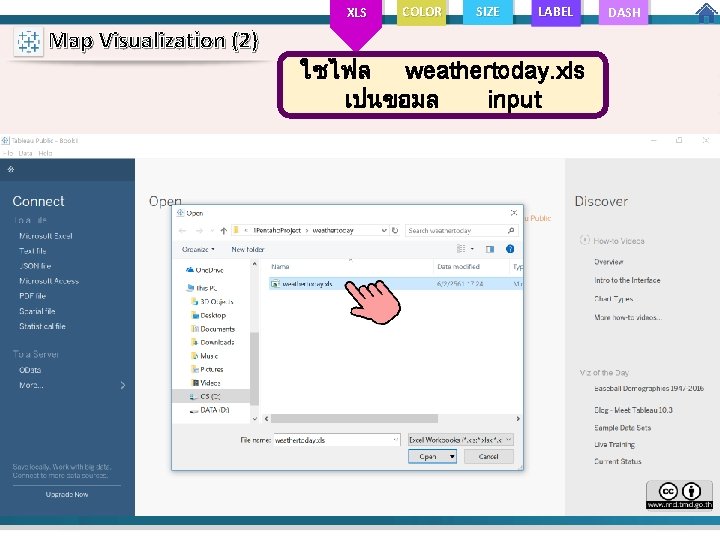Open the Pictures folder
Image resolution: width=720 pixels, height=540 pixels.
(x=208, y=369)
